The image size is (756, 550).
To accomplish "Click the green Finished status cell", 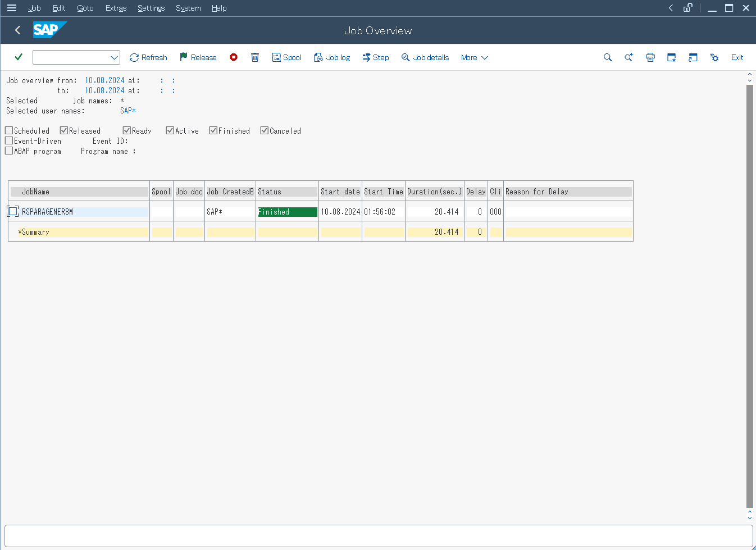I will click(x=287, y=212).
